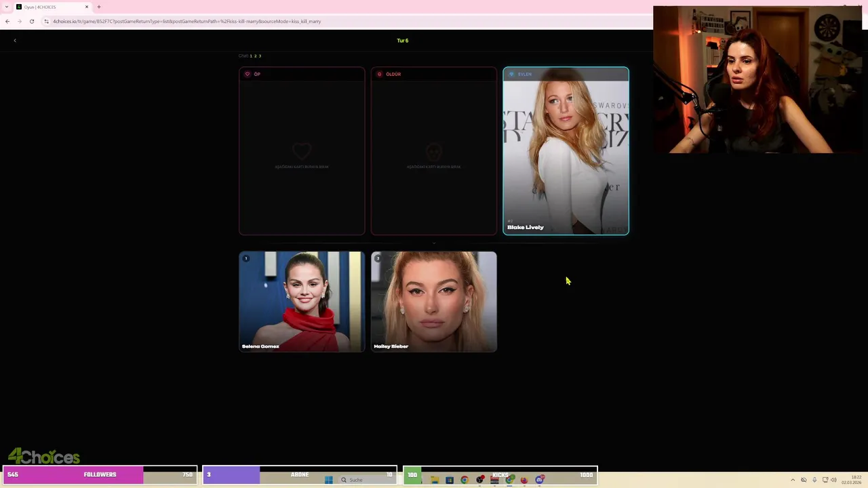Click the ÖP heart icon
The width and height of the screenshot is (868, 488).
pos(248,74)
